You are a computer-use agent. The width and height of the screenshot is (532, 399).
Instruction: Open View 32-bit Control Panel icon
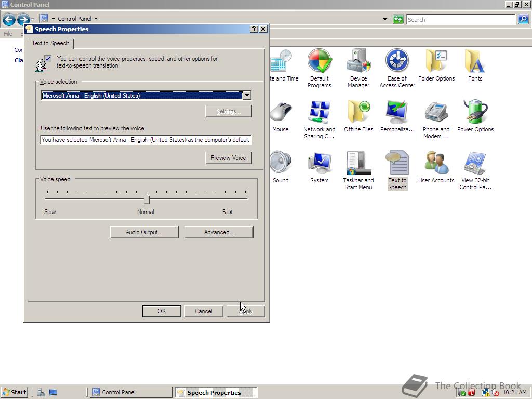click(475, 170)
